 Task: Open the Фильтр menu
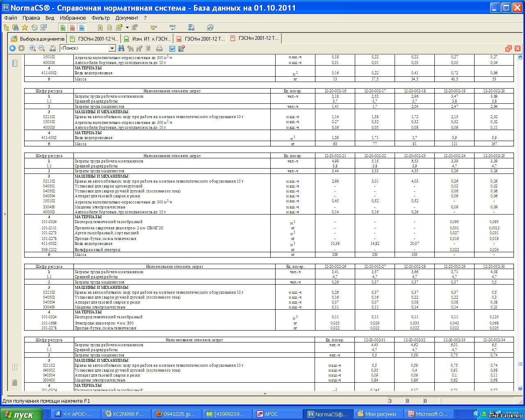100,18
